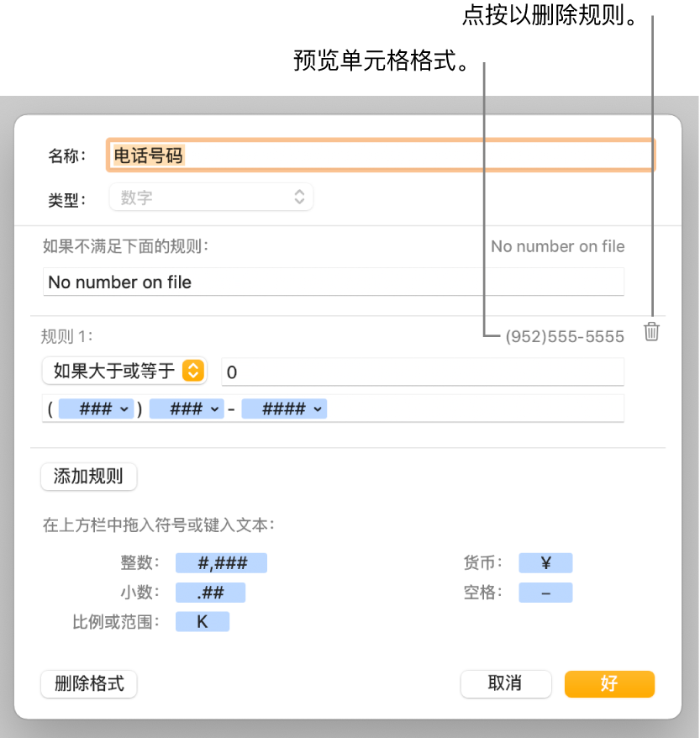Select the #,### integer format token

[221, 562]
